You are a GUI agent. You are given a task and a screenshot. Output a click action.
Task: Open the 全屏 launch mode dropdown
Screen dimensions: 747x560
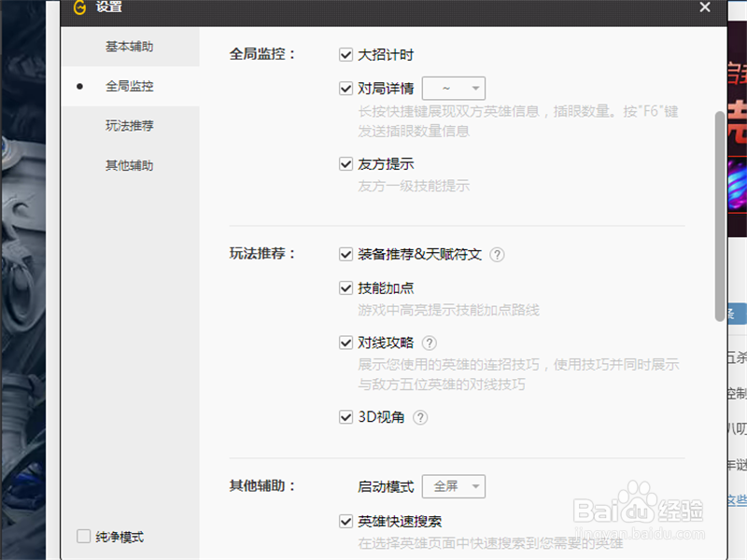tap(454, 486)
